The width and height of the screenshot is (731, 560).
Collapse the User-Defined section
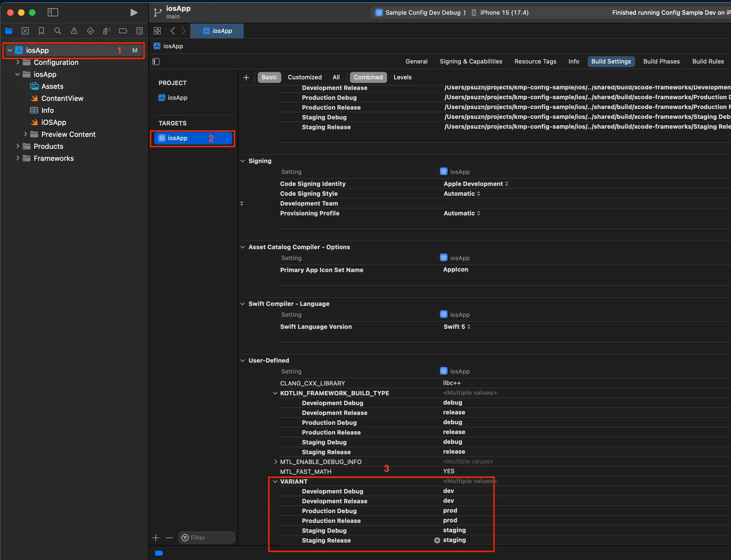point(243,361)
